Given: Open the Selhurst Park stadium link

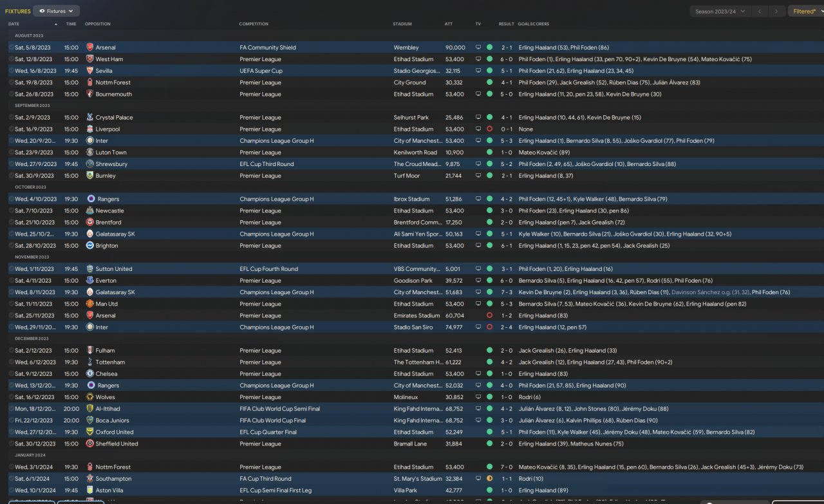Looking at the screenshot, I should [411, 118].
